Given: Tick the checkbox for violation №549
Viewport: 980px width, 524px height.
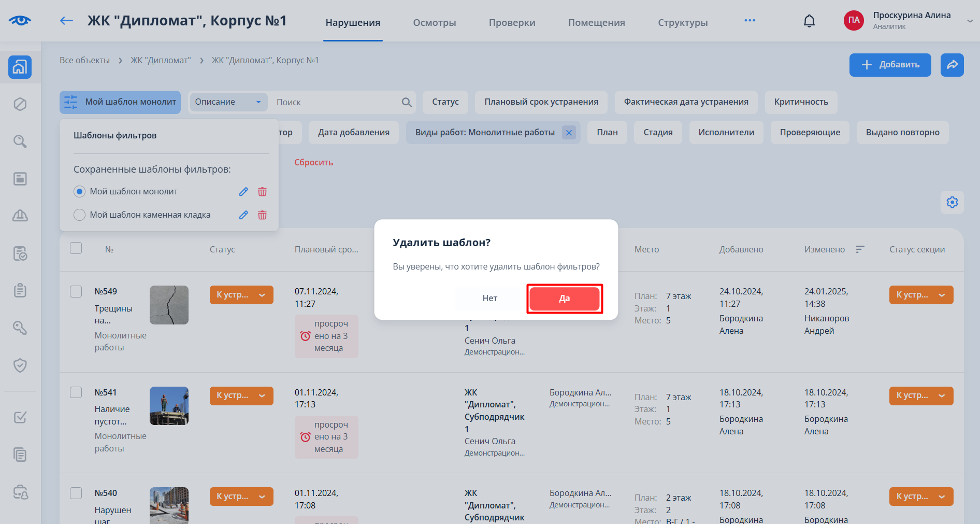Looking at the screenshot, I should click(76, 291).
